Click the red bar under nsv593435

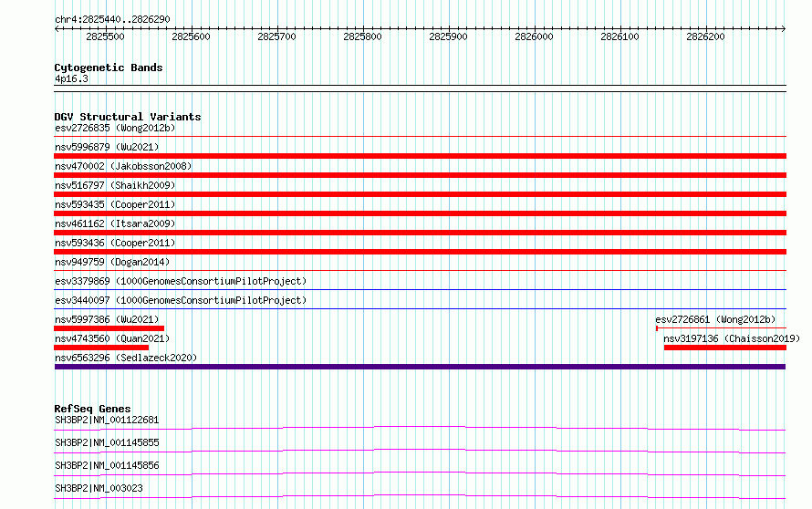(x=420, y=213)
